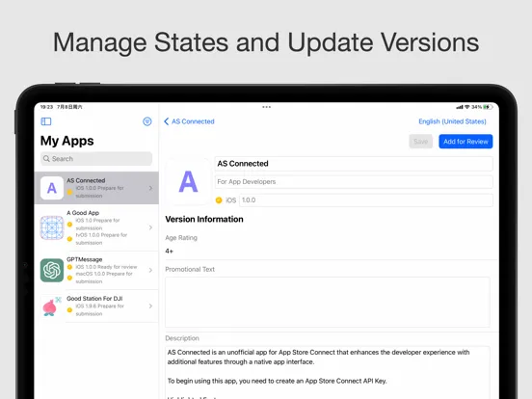Click the My Apps heading
This screenshot has height=399, width=532.
[66, 141]
